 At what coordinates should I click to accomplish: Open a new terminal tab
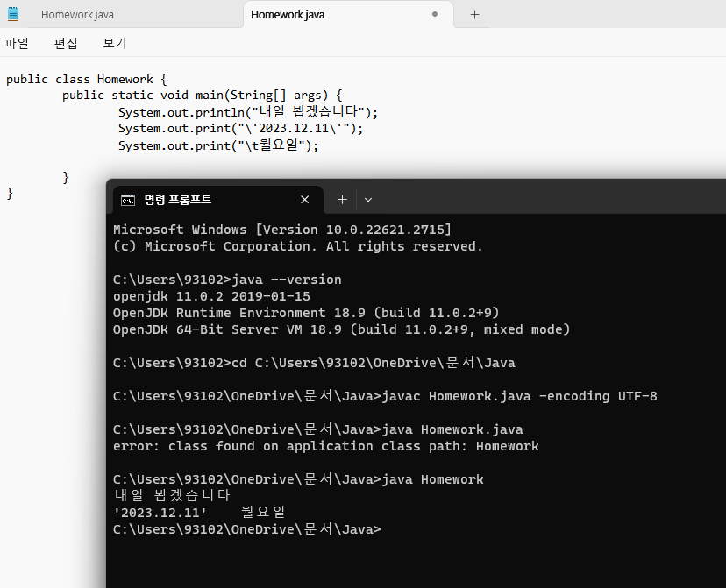[x=342, y=200]
